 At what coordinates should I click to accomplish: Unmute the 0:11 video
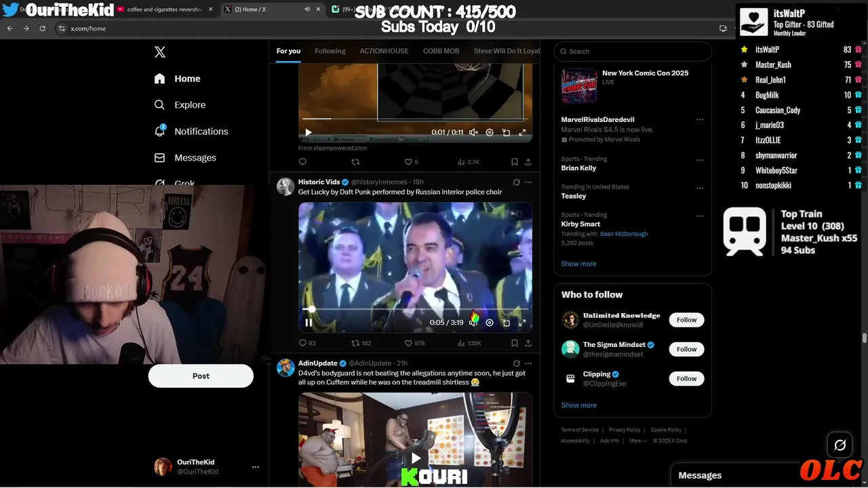click(473, 133)
